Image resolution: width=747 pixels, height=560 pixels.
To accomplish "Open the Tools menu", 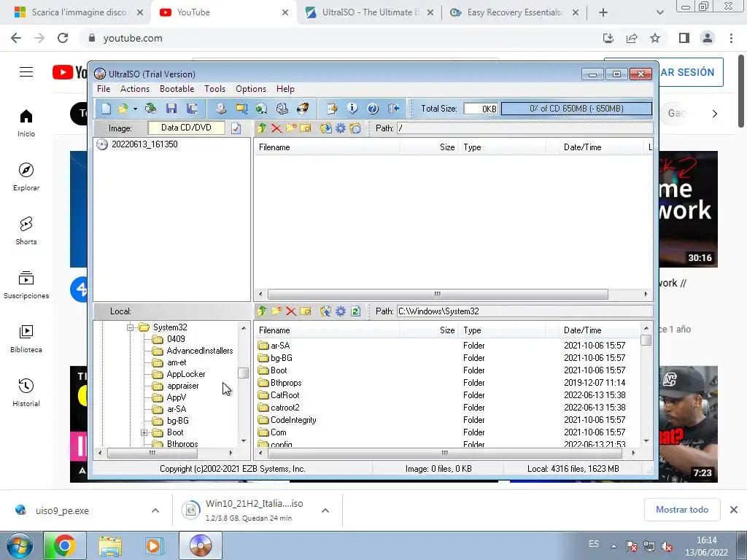I will click(215, 89).
